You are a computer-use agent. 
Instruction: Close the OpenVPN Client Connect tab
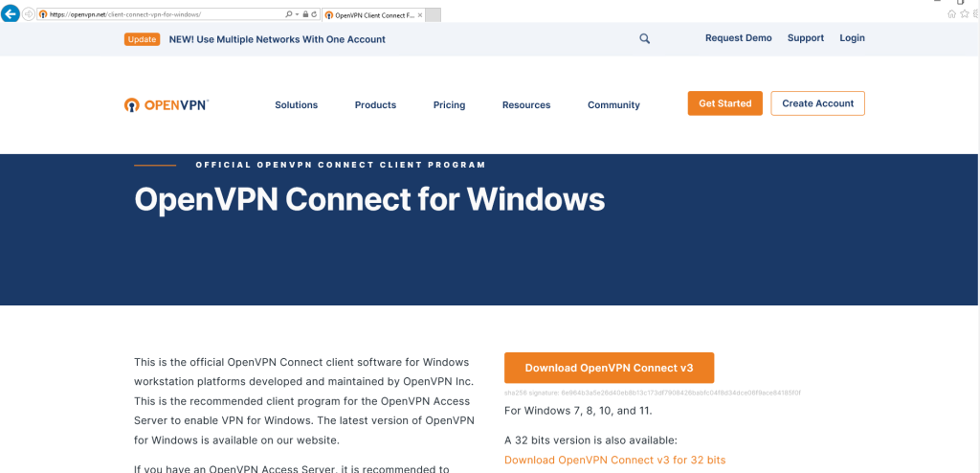click(x=419, y=15)
